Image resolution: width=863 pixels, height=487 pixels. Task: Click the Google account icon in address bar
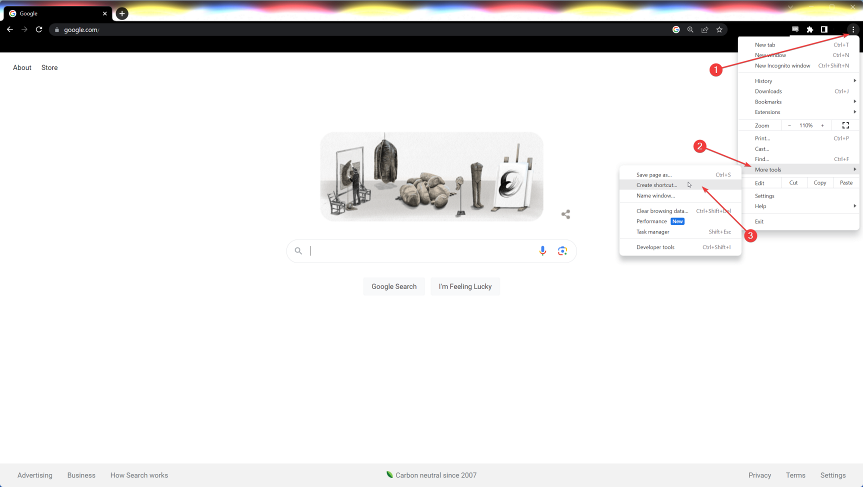[676, 30]
